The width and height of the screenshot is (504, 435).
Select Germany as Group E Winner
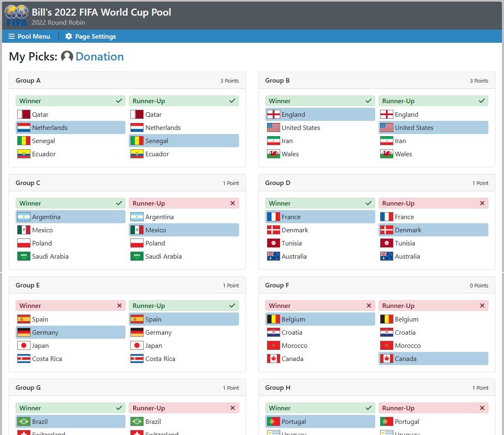click(x=70, y=332)
